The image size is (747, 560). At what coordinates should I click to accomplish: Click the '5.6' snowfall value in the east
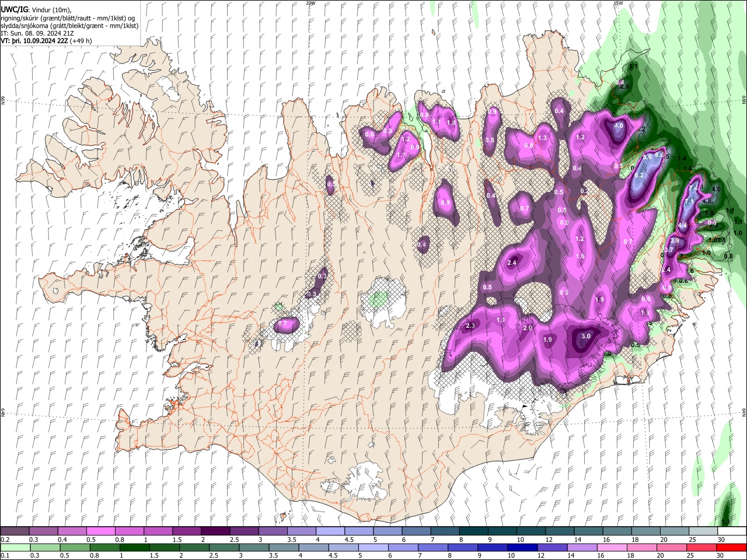pos(647,157)
